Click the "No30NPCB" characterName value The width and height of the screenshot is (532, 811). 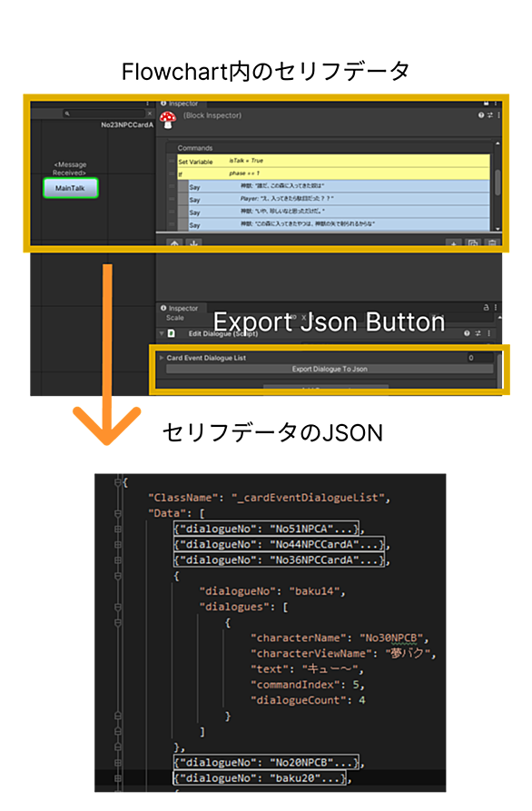[391, 638]
